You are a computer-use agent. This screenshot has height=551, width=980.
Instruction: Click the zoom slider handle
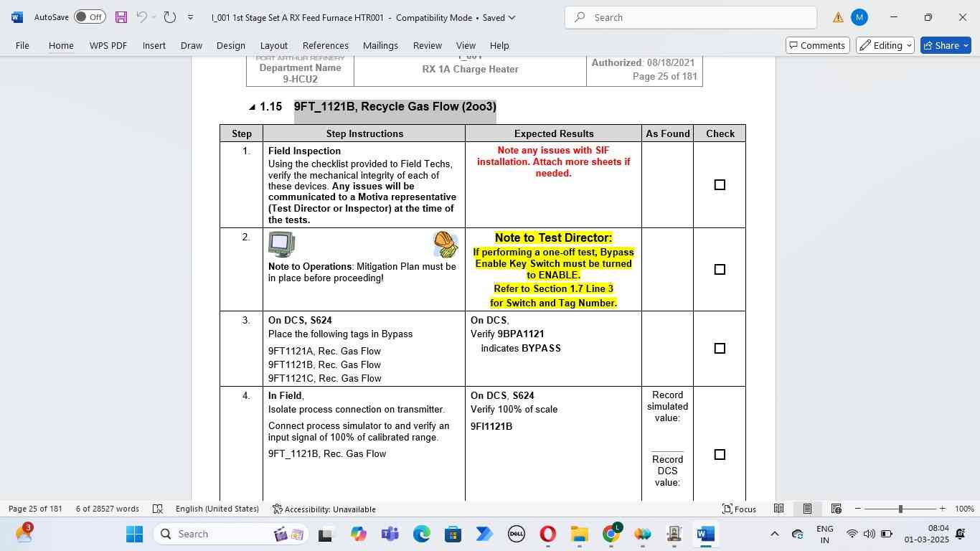pos(900,509)
